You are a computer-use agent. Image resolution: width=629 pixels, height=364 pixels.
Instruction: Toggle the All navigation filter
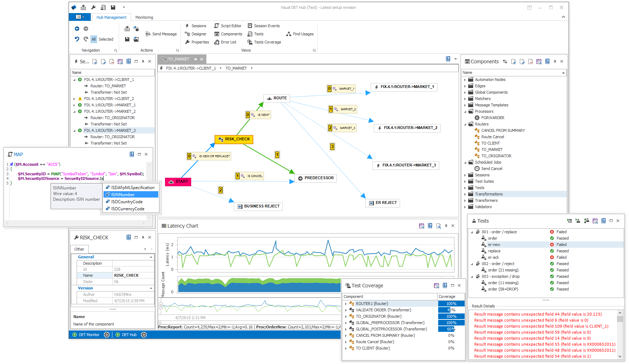(94, 39)
